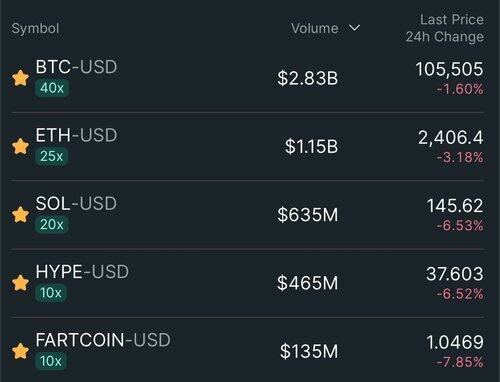Click the 10x leverage badge under HYPE-USD

[x=51, y=293]
